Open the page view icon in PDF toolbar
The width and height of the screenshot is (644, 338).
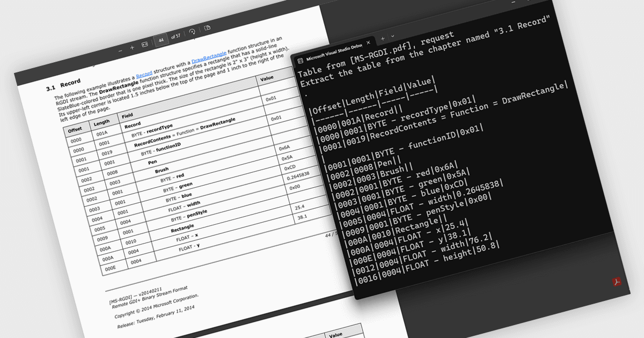tap(207, 28)
